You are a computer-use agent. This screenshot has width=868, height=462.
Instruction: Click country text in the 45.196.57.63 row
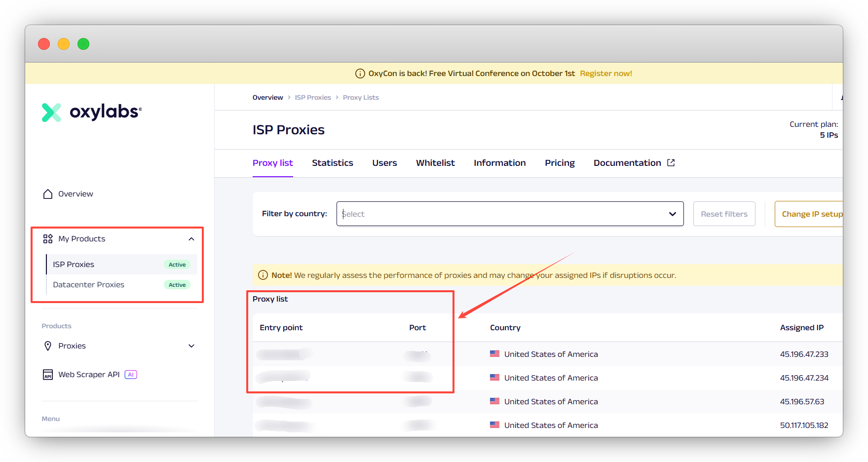pos(551,401)
